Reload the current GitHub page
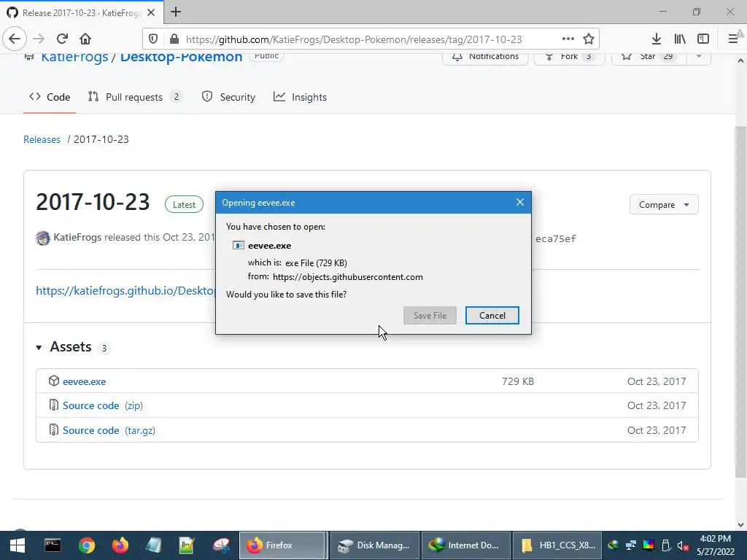 click(62, 39)
